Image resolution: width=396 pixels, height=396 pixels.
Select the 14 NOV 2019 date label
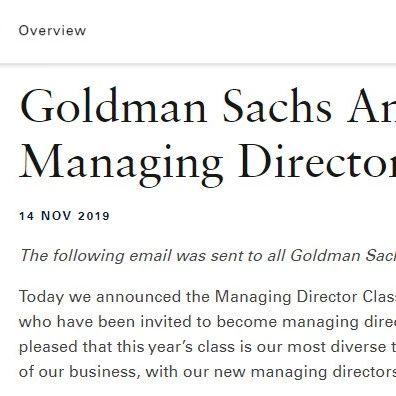[x=64, y=216]
